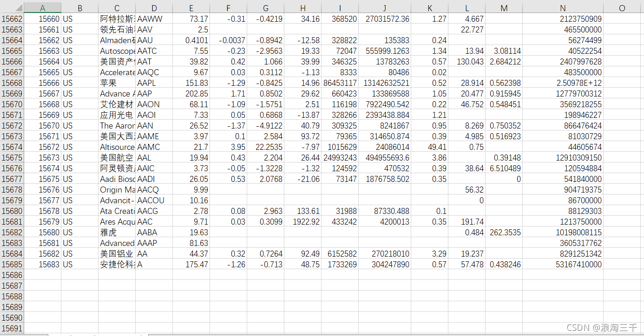Click the 2123750909 value cell
The image size is (644, 336).
[563, 19]
